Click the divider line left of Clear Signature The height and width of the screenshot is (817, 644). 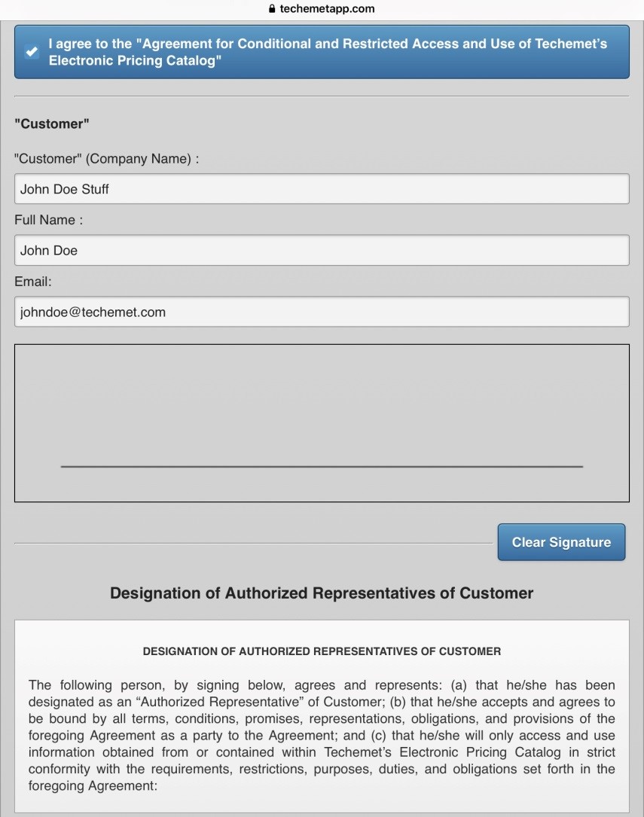[252, 542]
